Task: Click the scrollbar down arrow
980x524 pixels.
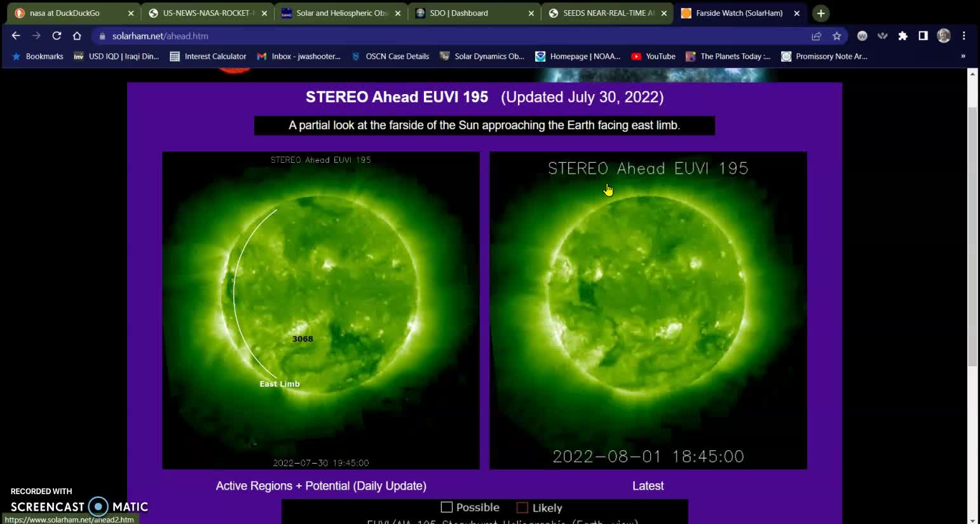Action: pyautogui.click(x=972, y=520)
